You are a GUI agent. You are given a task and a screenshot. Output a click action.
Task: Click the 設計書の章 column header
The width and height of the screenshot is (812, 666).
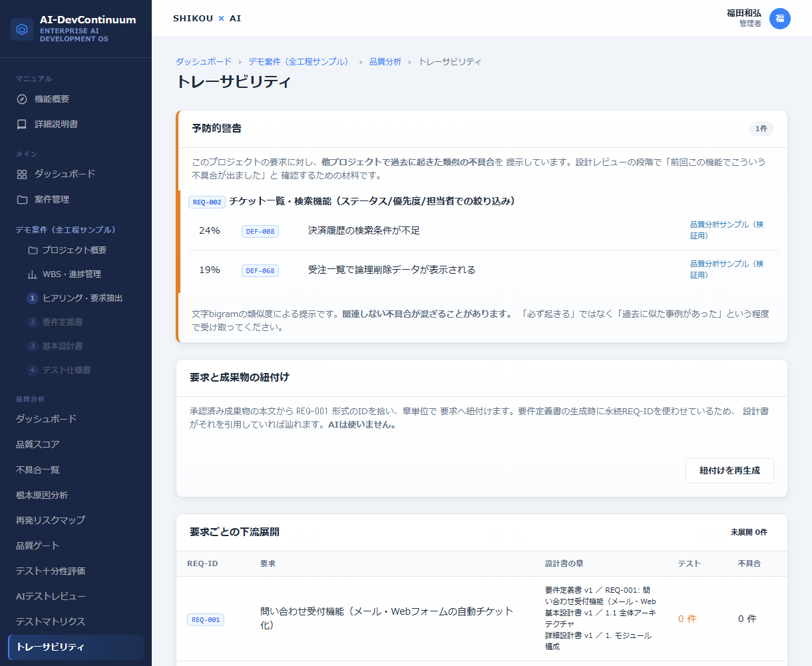tap(564, 563)
